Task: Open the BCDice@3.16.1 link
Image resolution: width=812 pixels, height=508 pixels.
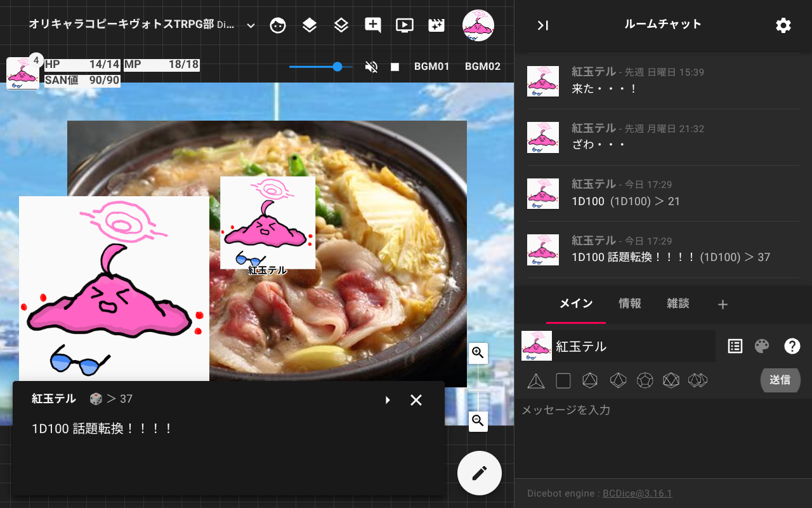Action: 637,493
